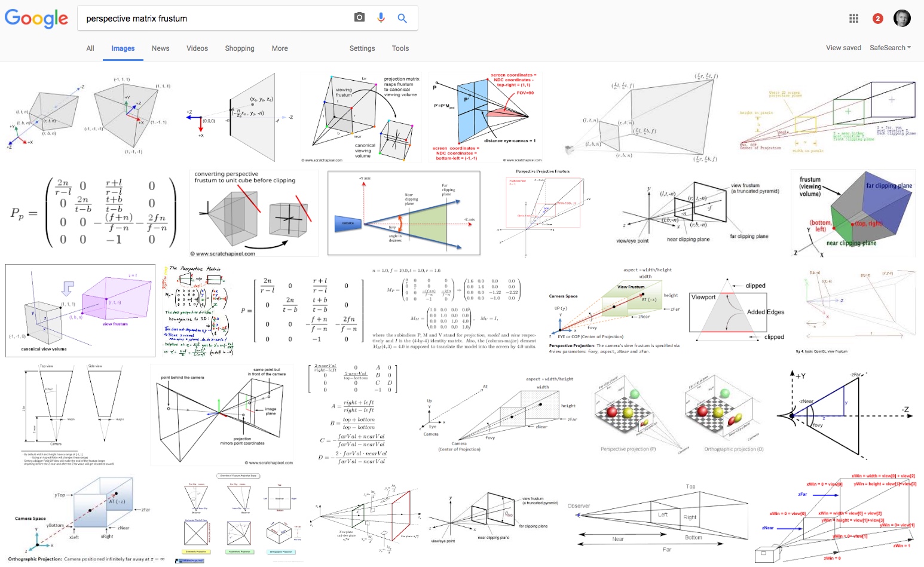Viewport: 924px width, 567px height.
Task: Open the More search categories menu
Action: pos(279,48)
